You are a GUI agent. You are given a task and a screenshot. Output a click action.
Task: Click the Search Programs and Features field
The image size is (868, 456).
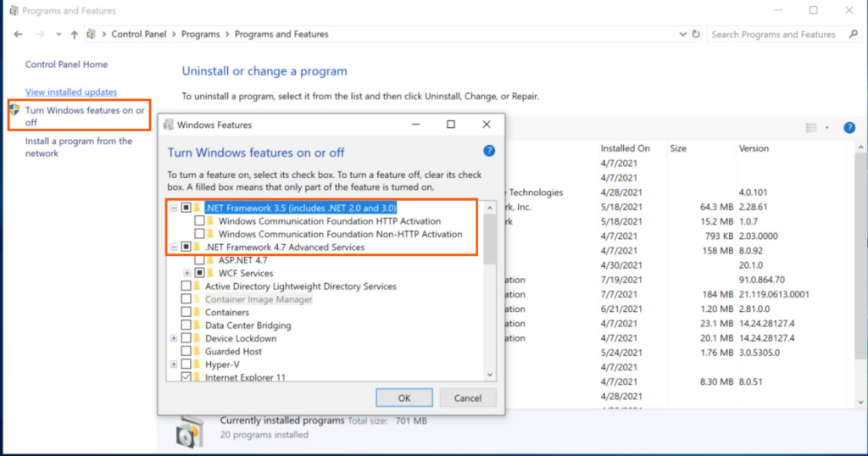(x=773, y=35)
